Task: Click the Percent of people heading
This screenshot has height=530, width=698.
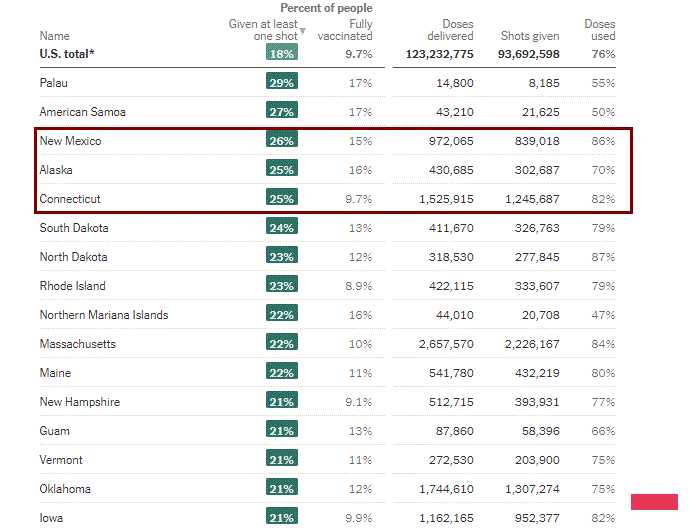Action: (x=326, y=8)
